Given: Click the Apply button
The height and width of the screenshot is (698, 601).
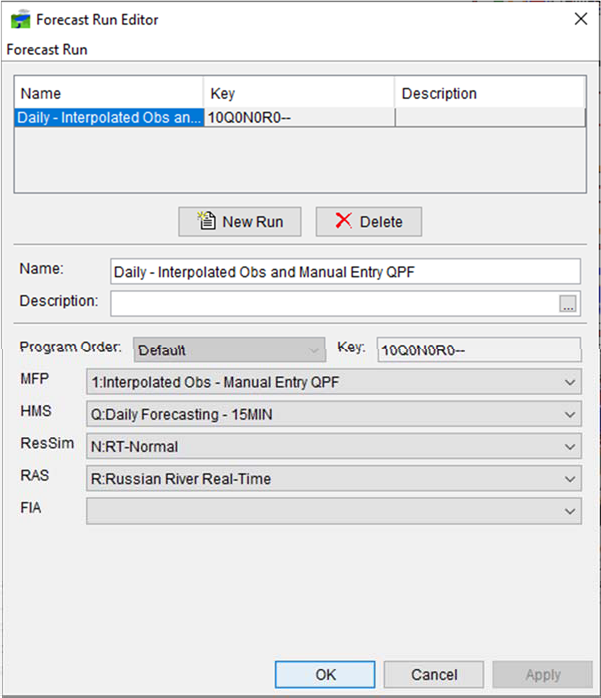Looking at the screenshot, I should point(543,674).
